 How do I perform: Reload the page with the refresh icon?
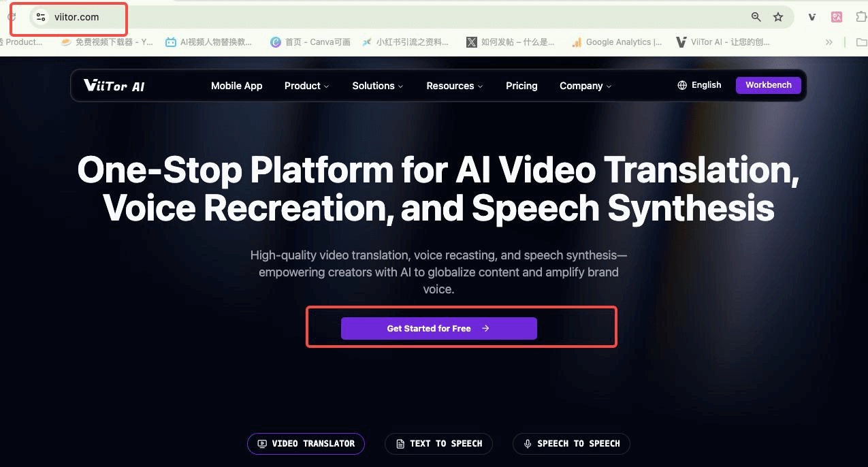click(11, 17)
